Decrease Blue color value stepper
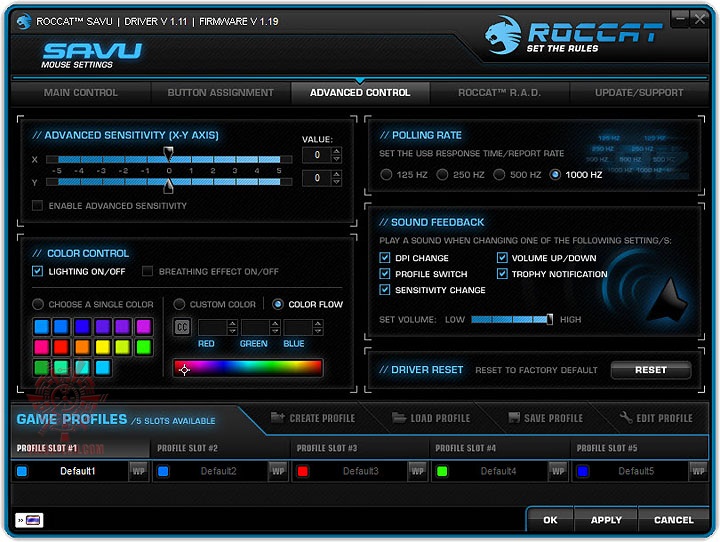The image size is (720, 542). tap(318, 331)
